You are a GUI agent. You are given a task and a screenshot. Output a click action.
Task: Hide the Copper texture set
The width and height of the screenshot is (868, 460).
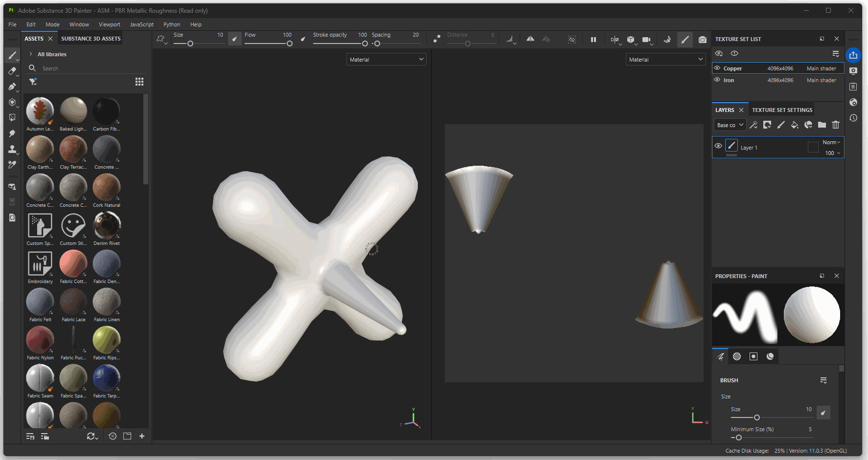click(717, 68)
